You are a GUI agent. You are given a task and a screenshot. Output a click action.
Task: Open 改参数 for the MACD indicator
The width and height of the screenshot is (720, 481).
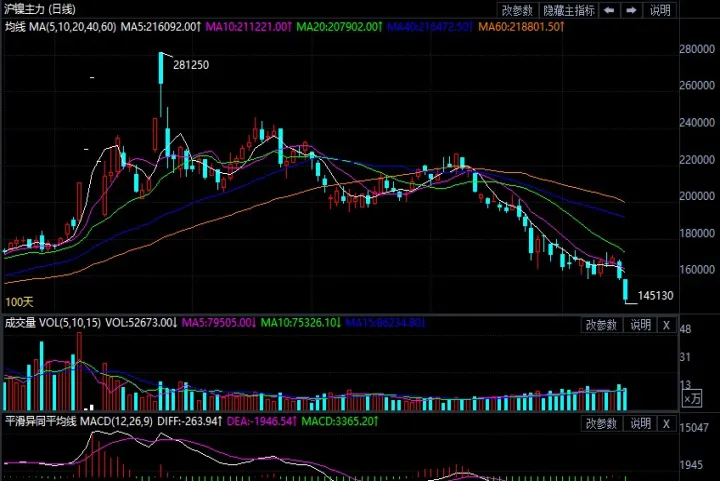pos(603,422)
